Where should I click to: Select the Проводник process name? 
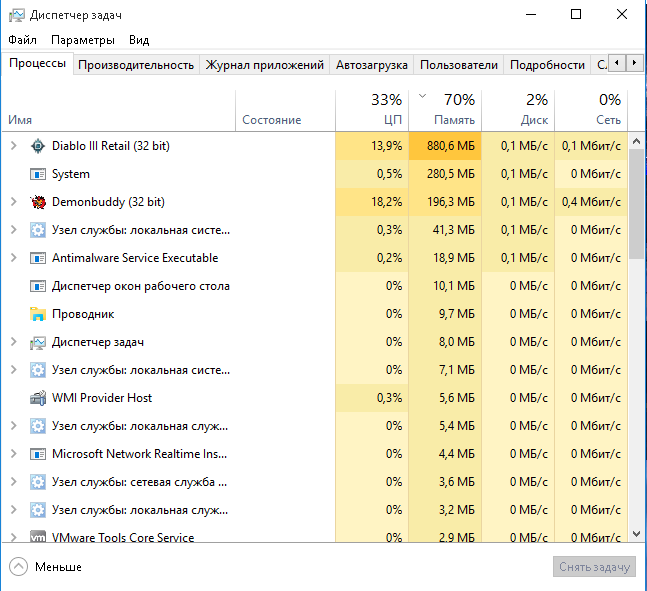point(83,314)
